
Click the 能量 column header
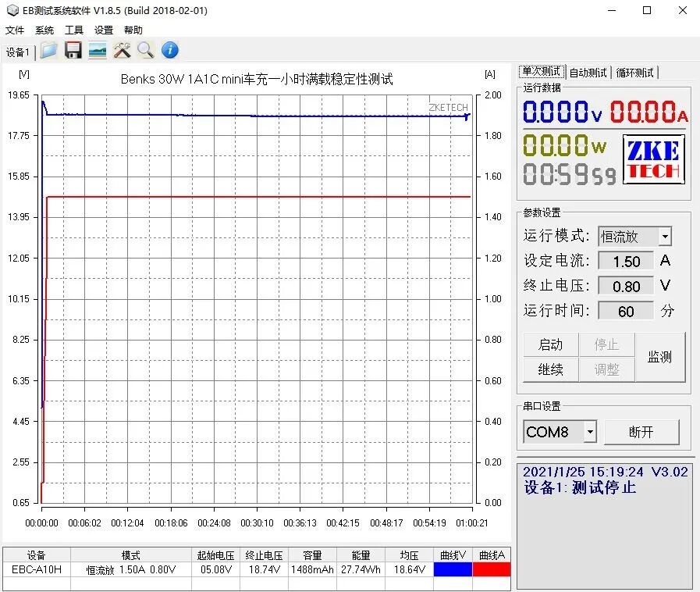point(361,555)
